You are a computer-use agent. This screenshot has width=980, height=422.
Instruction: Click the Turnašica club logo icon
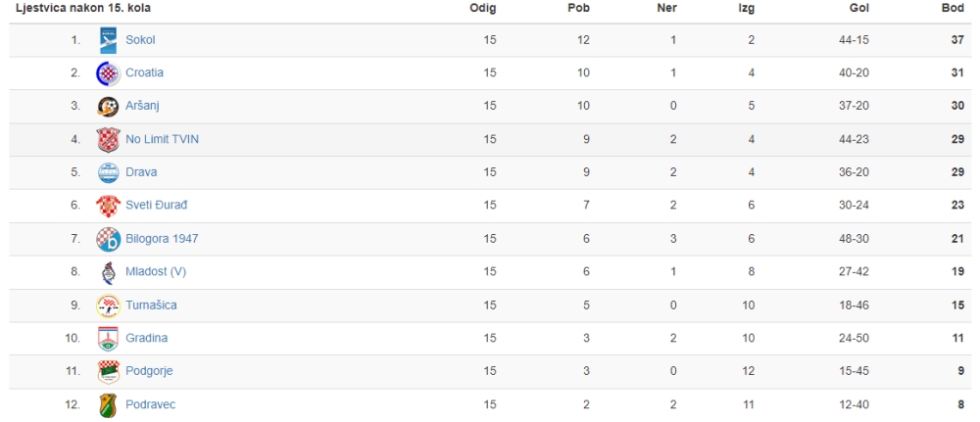(108, 305)
